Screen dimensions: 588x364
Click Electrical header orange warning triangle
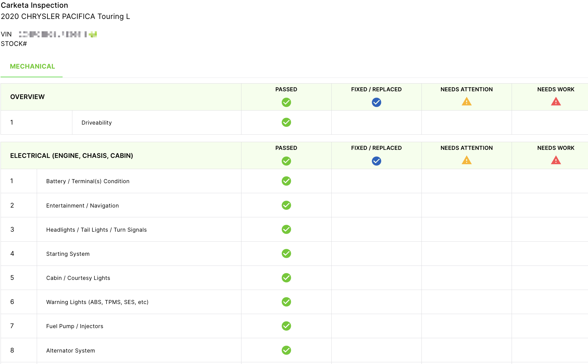pos(466,160)
